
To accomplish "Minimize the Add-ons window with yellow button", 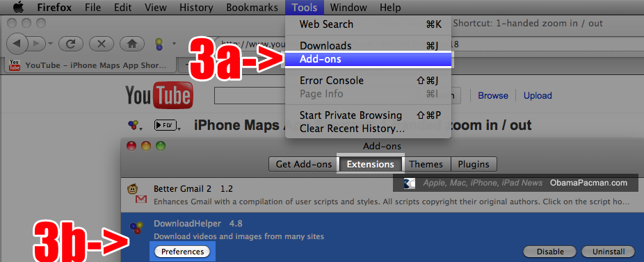I will tap(146, 146).
